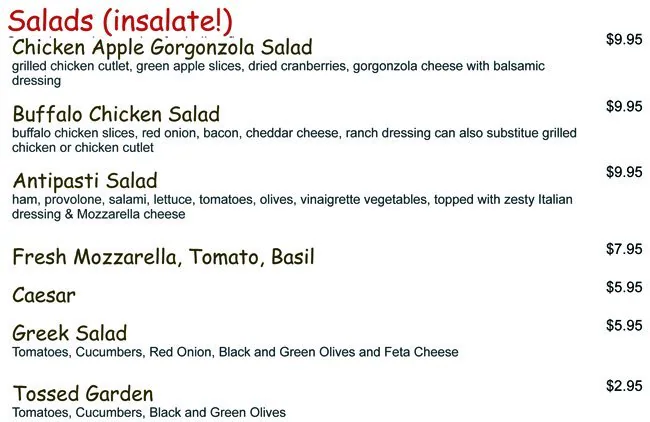The image size is (650, 422).
Task: Select Fresh Mozzarella, Tomato, Basil item
Action: (x=163, y=257)
